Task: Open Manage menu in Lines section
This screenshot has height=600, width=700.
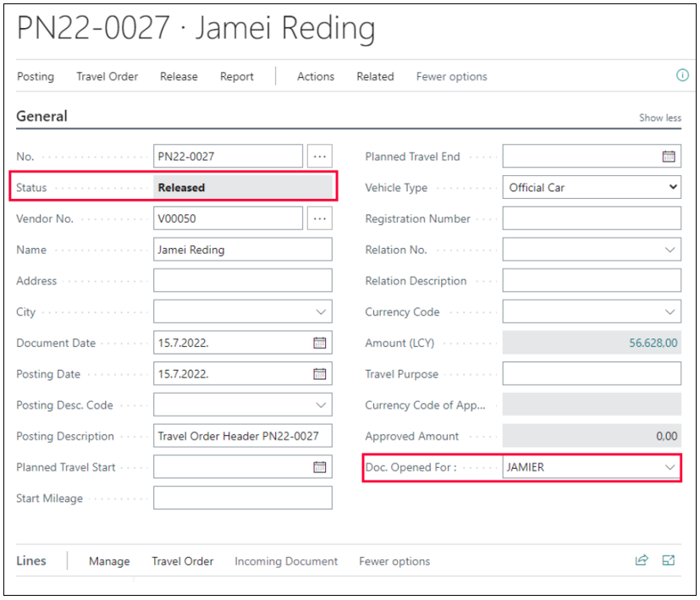Action: click(109, 561)
